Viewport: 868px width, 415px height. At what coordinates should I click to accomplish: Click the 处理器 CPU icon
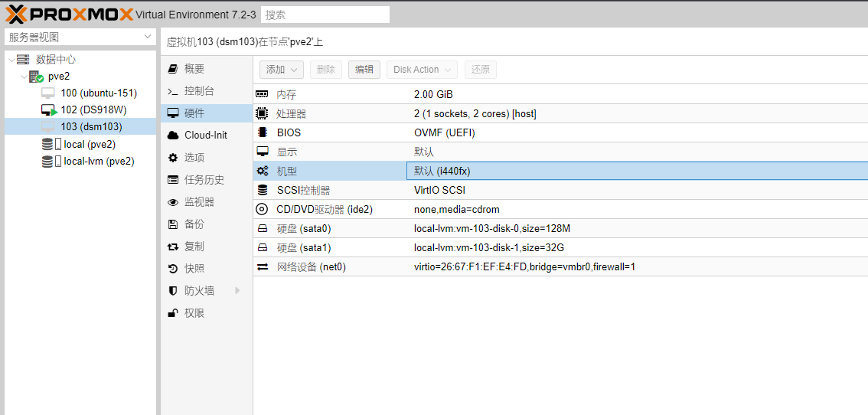click(262, 113)
